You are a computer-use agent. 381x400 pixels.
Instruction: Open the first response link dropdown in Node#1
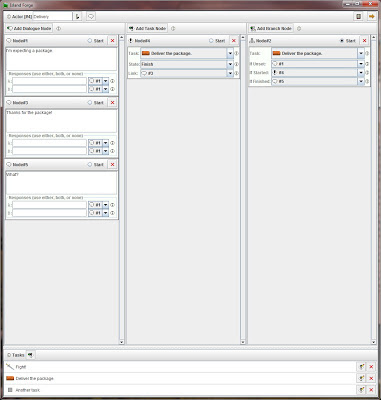point(106,81)
